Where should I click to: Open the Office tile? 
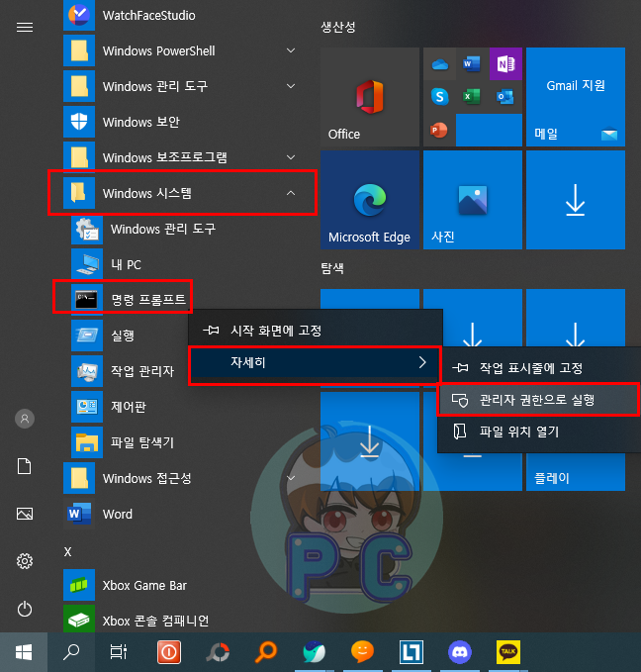click(x=370, y=97)
